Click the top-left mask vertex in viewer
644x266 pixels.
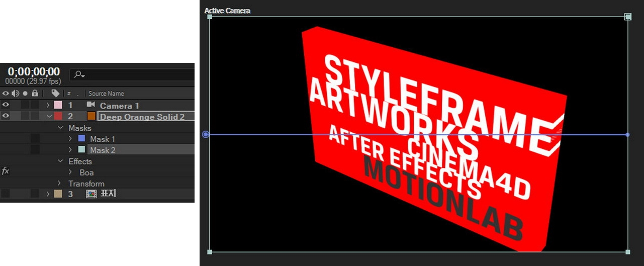coord(210,17)
